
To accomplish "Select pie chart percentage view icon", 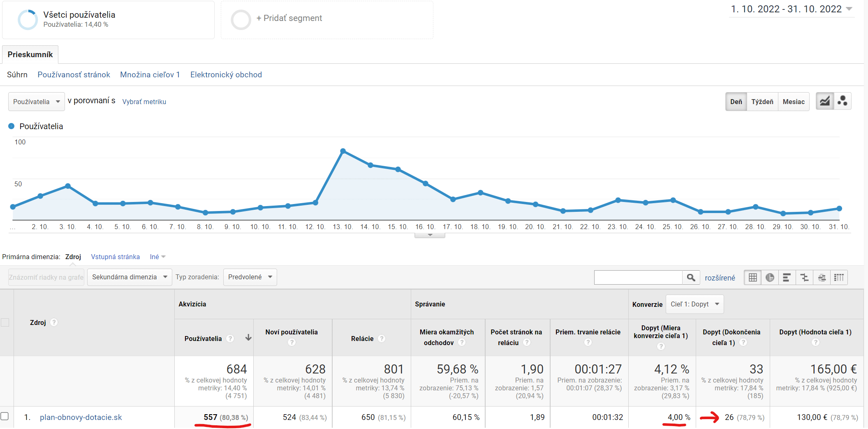I will [770, 278].
